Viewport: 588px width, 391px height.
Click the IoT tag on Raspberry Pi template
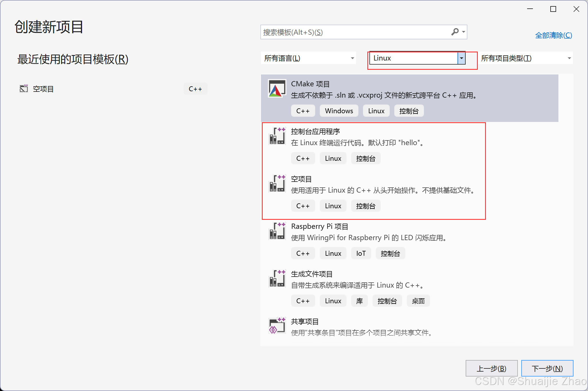pyautogui.click(x=361, y=253)
